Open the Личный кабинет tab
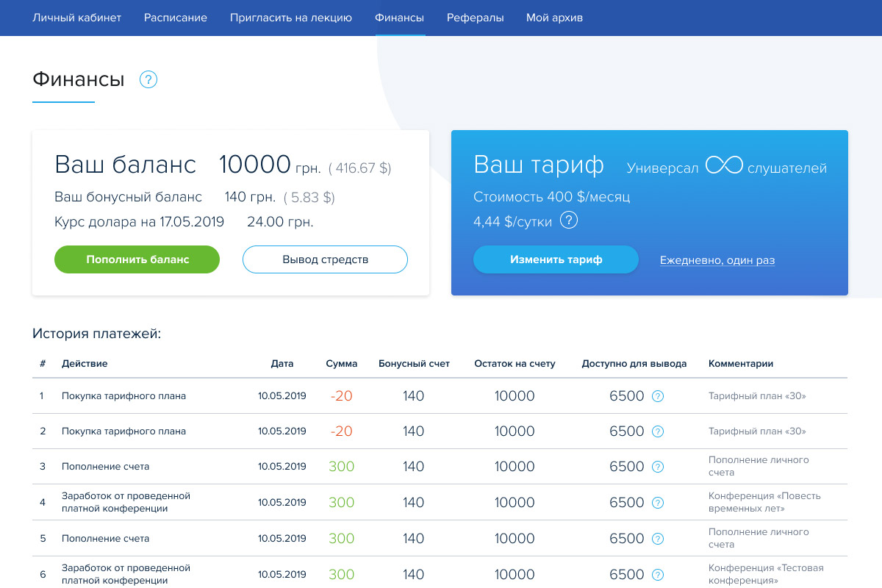Image resolution: width=882 pixels, height=588 pixels. click(x=77, y=18)
